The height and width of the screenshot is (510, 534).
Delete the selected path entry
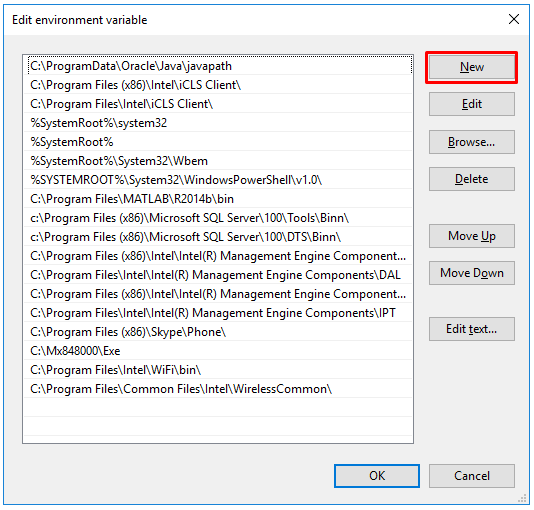pos(471,179)
